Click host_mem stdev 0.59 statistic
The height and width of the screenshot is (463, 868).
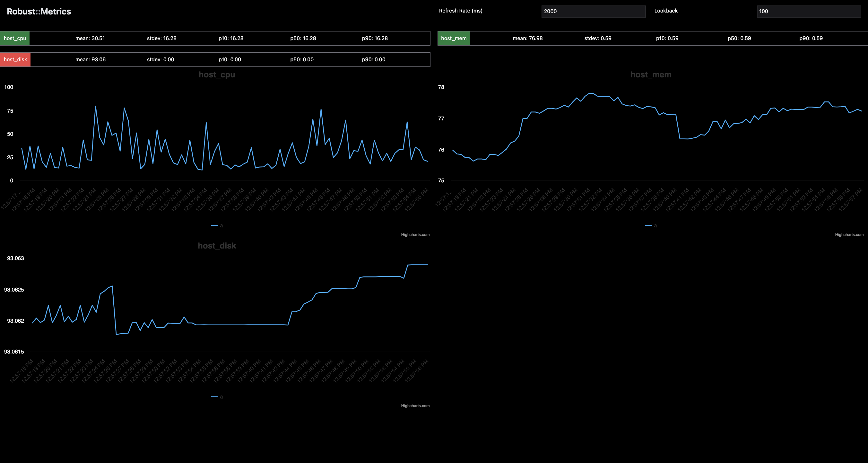tap(598, 39)
